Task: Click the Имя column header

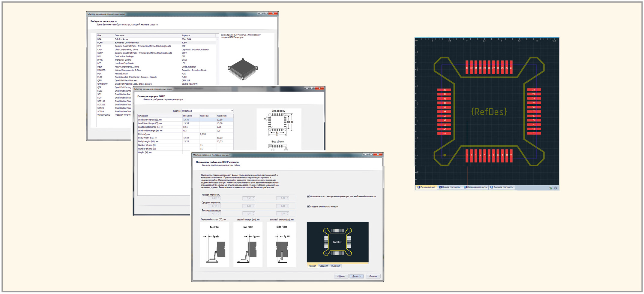Action: tap(105, 35)
